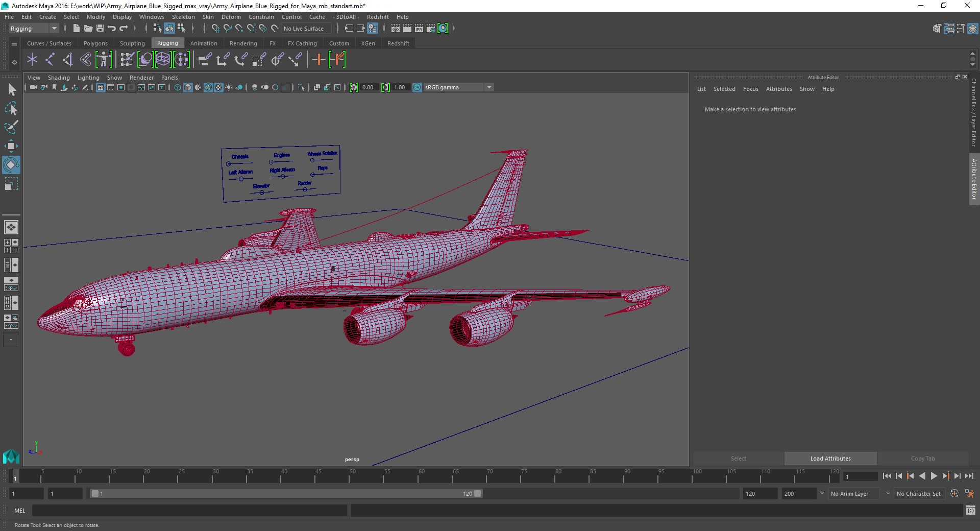Viewport: 980px width, 531px height.
Task: Choose the IK Handle shelf tool
Action: (x=67, y=60)
